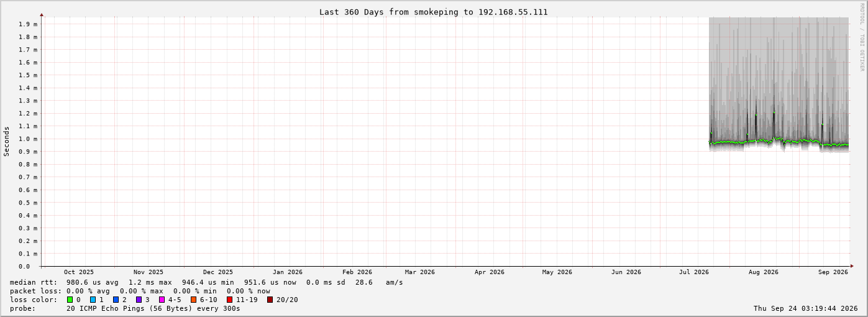Click the 1.9 m y-axis label
This screenshot has width=868, height=317.
(x=27, y=24)
